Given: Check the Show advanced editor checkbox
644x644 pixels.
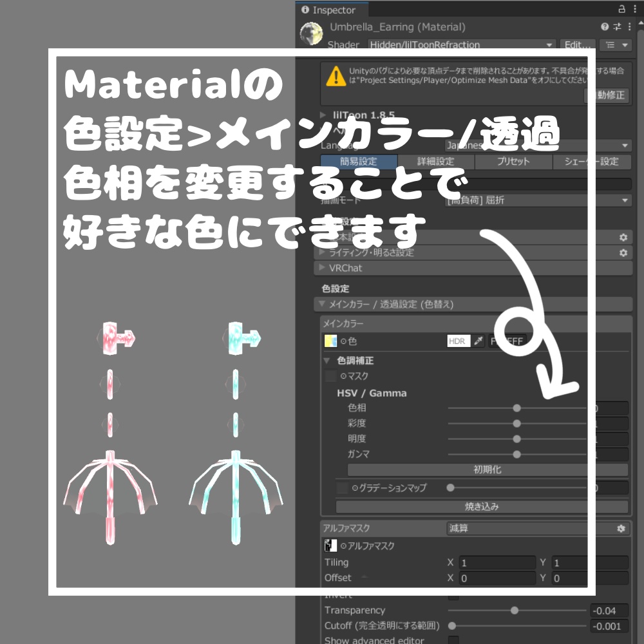Looking at the screenshot, I should pyautogui.click(x=455, y=640).
